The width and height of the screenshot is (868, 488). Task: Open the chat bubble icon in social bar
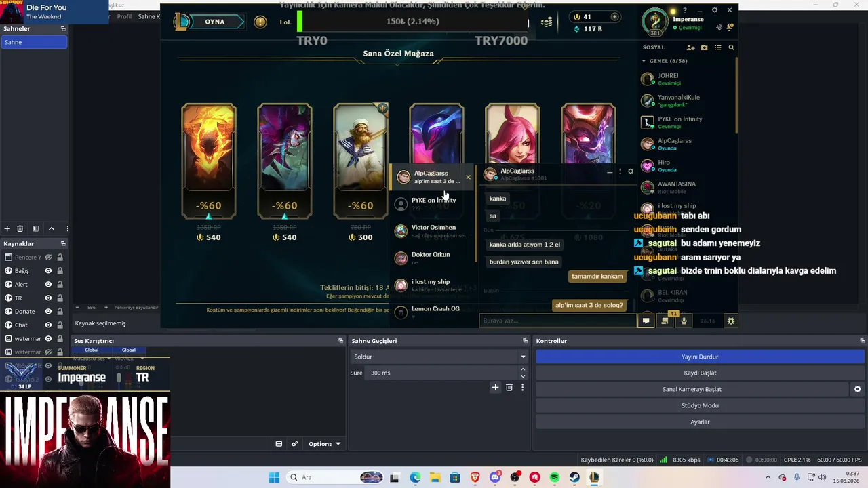coord(646,321)
